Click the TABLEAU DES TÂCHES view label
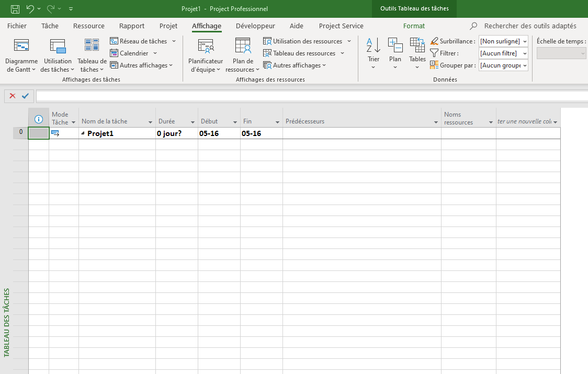Viewport: 588px width, 374px height. click(6, 323)
